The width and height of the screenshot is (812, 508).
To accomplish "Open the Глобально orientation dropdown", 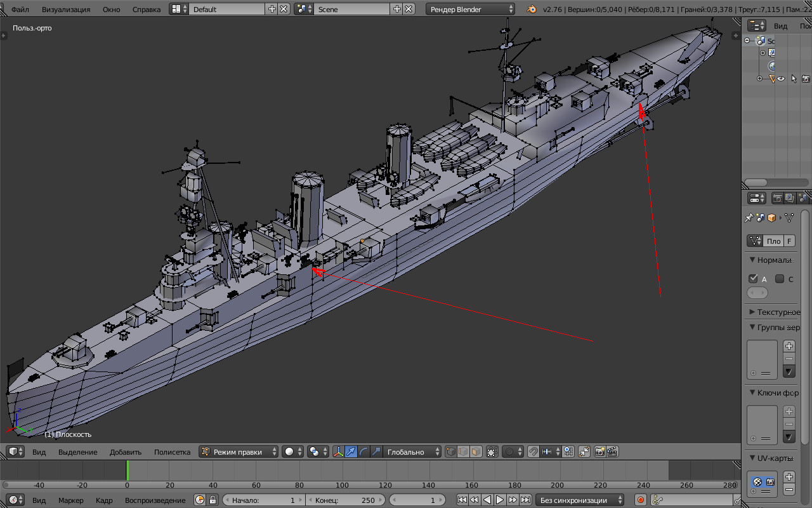I will 412,452.
